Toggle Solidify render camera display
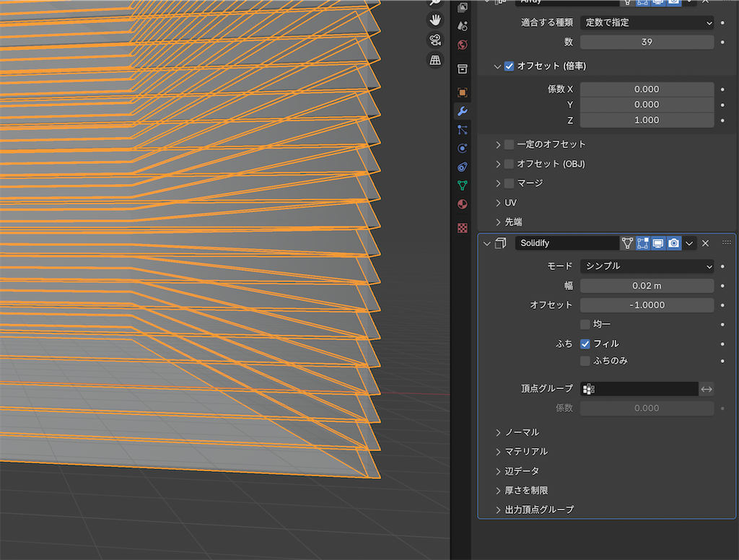Image resolution: width=739 pixels, height=560 pixels. [674, 243]
